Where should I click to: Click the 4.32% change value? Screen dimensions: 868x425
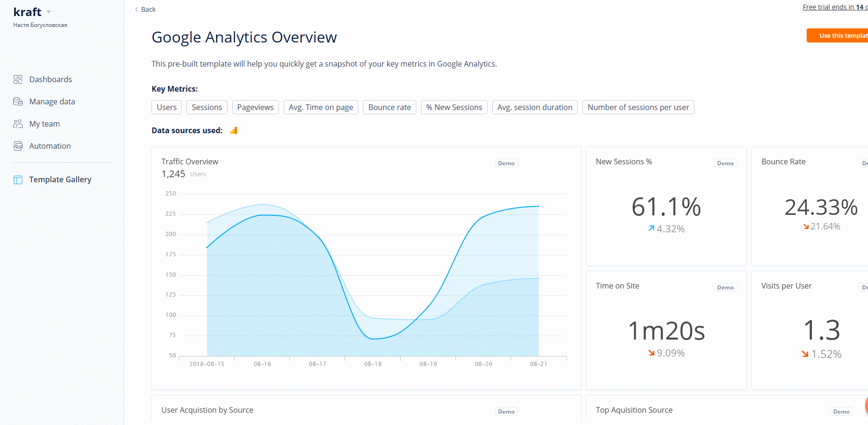[671, 229]
